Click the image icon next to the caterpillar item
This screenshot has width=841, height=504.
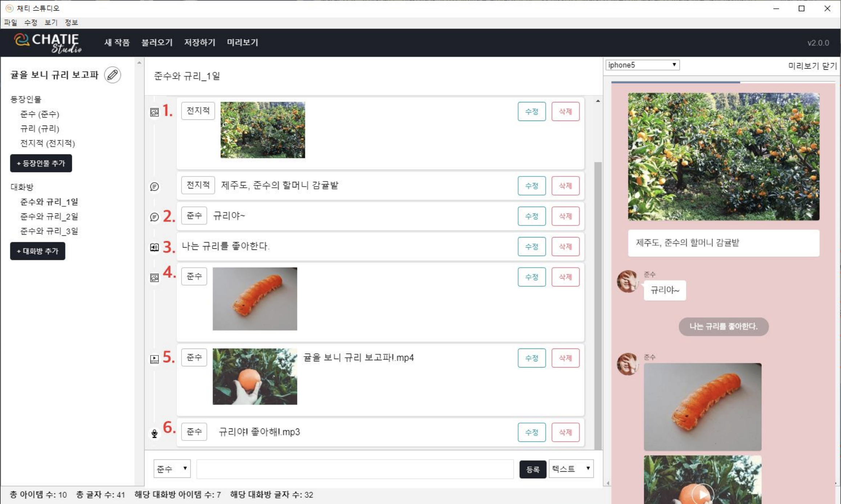tap(155, 277)
